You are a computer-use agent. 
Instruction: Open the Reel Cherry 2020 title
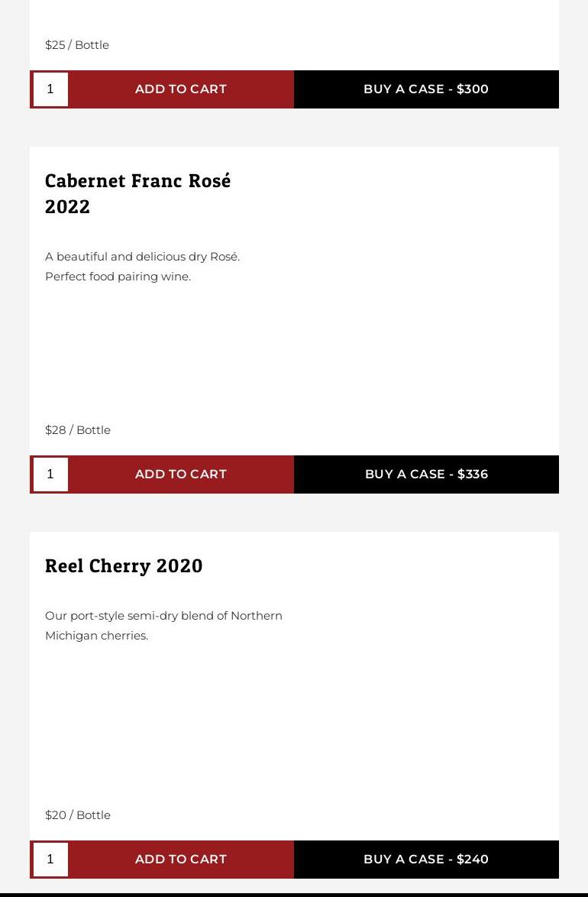pos(124,565)
